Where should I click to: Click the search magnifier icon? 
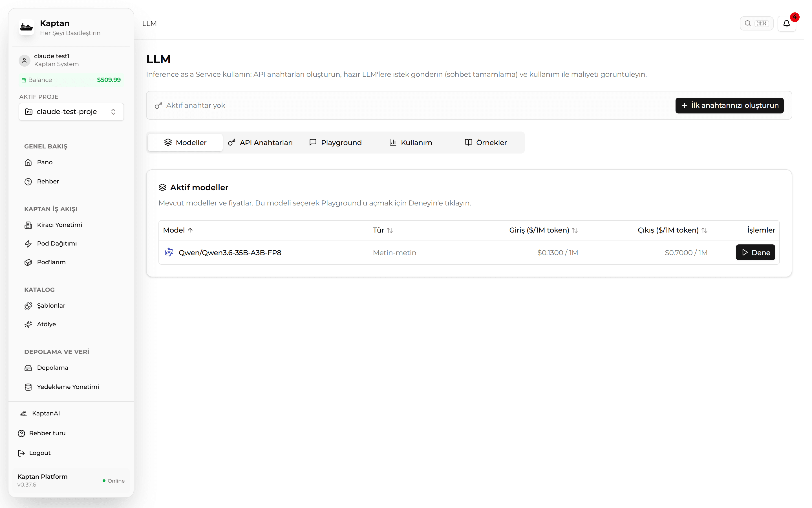(x=748, y=23)
